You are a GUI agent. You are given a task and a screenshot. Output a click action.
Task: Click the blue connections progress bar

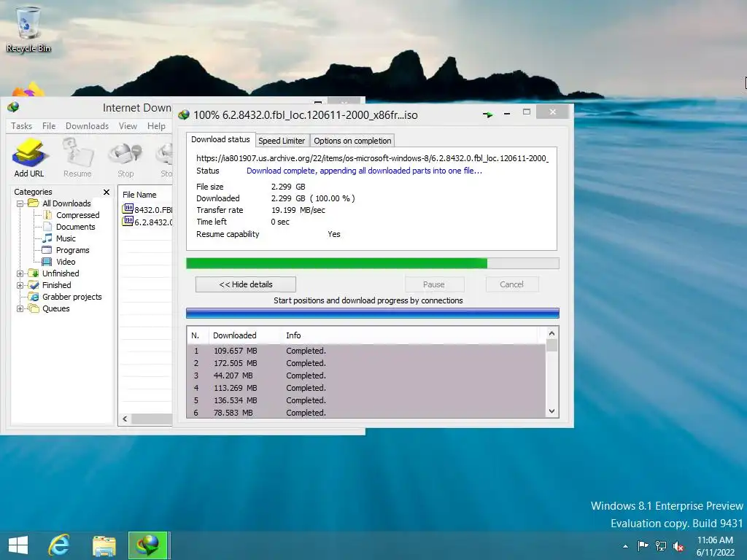373,313
